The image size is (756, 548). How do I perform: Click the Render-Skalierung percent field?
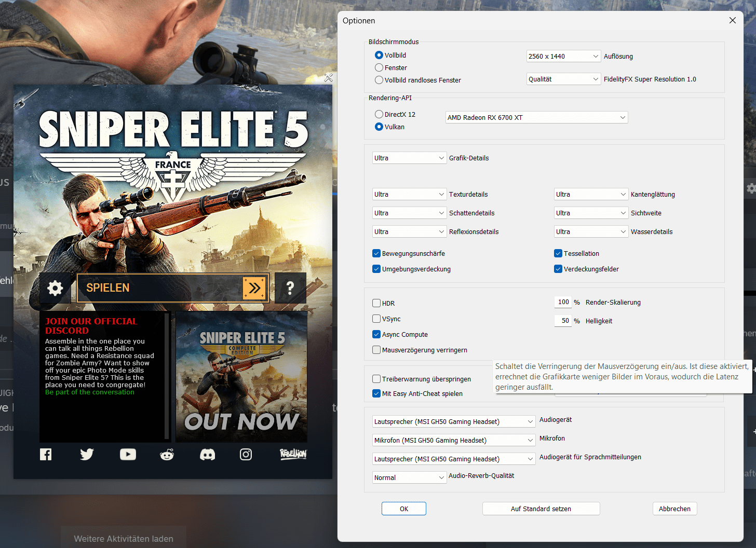pos(563,302)
